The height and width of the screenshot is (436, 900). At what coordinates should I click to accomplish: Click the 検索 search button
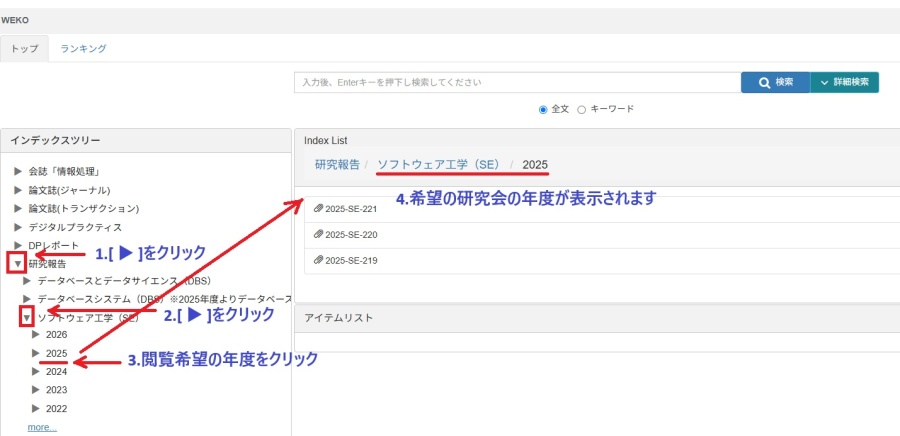(775, 82)
